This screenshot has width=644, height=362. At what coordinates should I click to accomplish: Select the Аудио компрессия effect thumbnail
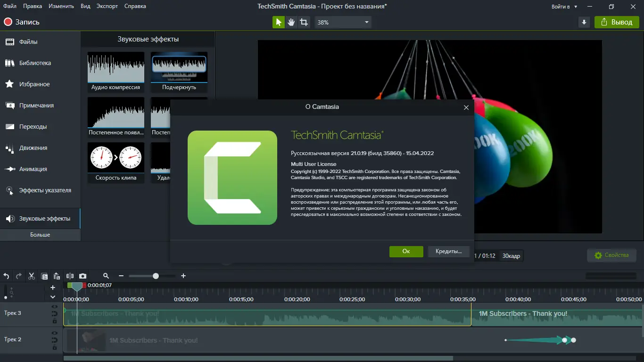116,67
